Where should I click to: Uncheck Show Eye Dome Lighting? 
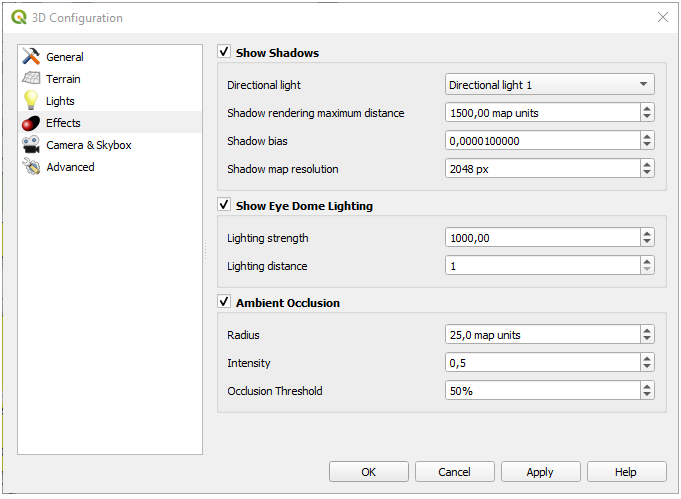tap(224, 205)
